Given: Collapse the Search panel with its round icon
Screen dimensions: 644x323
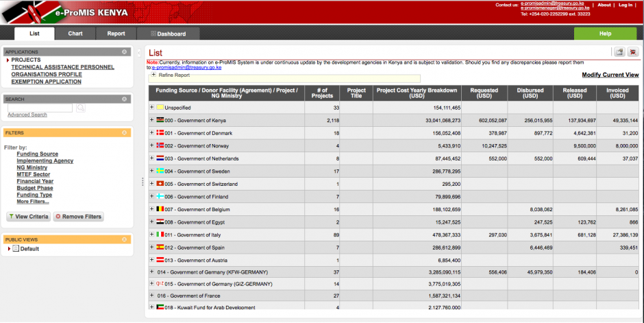Looking at the screenshot, I should [125, 99].
